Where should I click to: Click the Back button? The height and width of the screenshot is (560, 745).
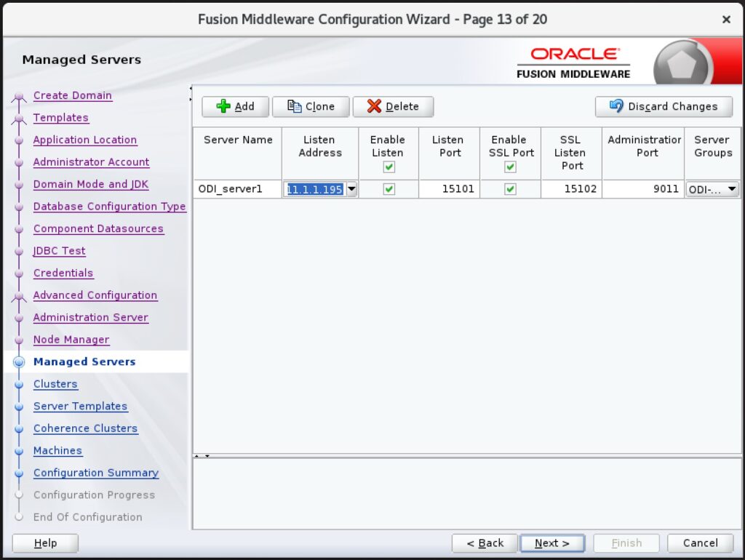(x=485, y=543)
